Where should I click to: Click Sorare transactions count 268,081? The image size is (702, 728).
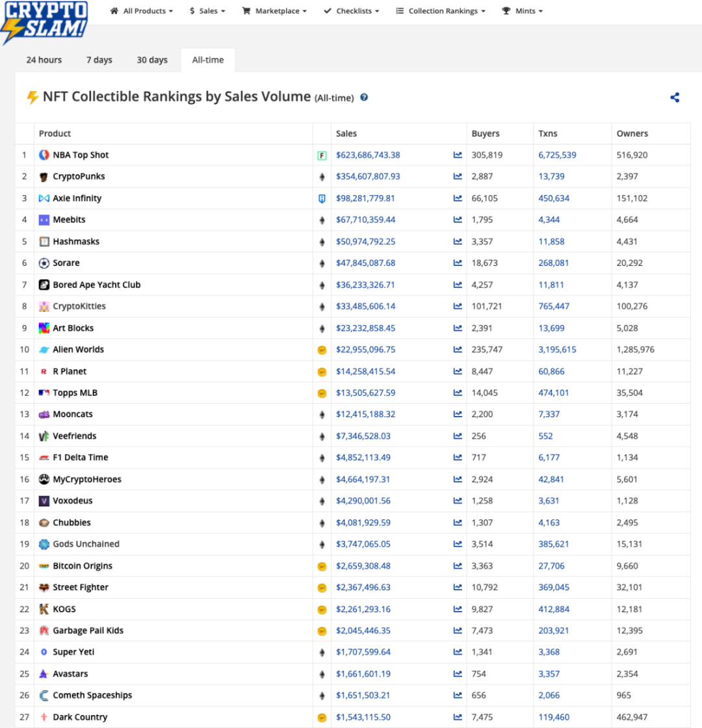click(x=553, y=263)
